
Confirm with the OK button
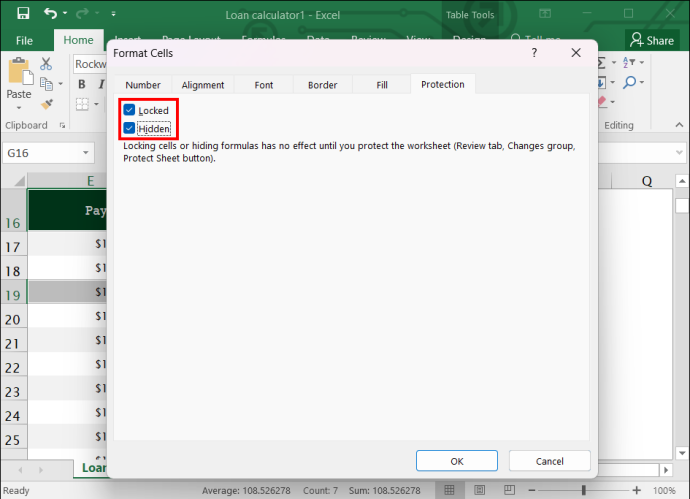457,461
